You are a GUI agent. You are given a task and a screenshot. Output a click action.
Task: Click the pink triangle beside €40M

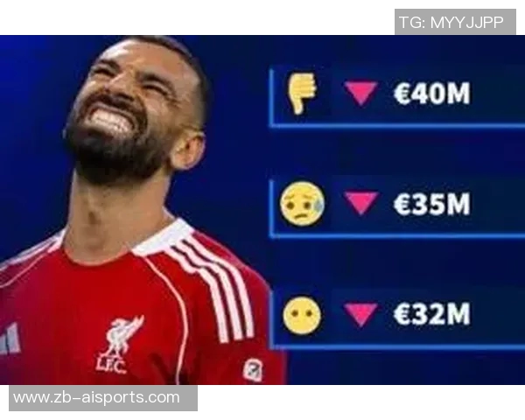pos(360,94)
